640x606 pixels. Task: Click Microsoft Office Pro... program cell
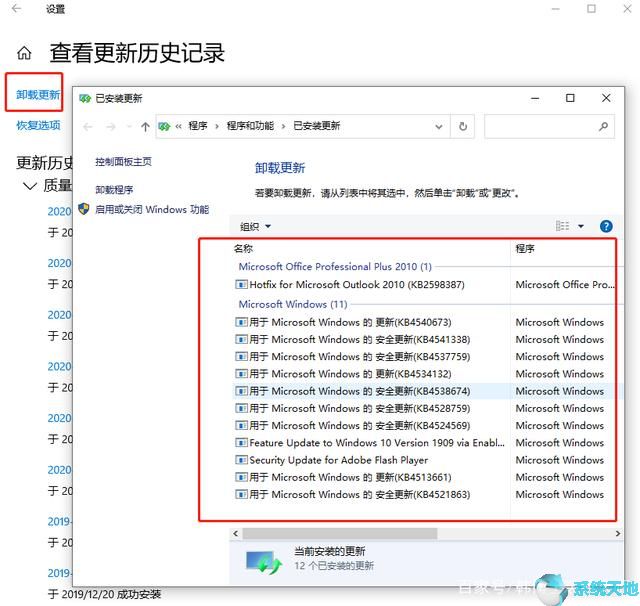click(x=564, y=284)
